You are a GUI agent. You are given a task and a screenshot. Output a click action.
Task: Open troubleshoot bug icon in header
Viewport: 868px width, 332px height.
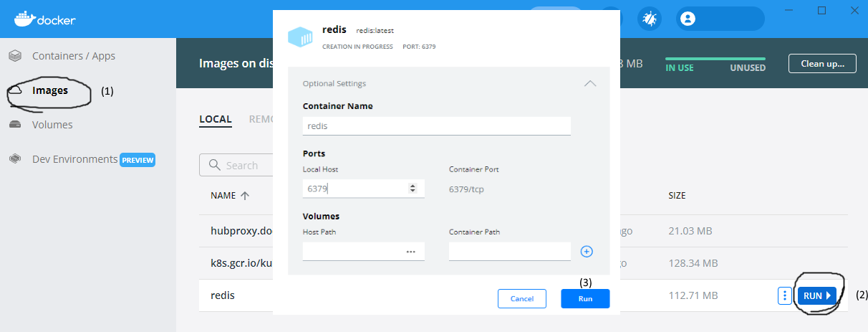(x=650, y=19)
